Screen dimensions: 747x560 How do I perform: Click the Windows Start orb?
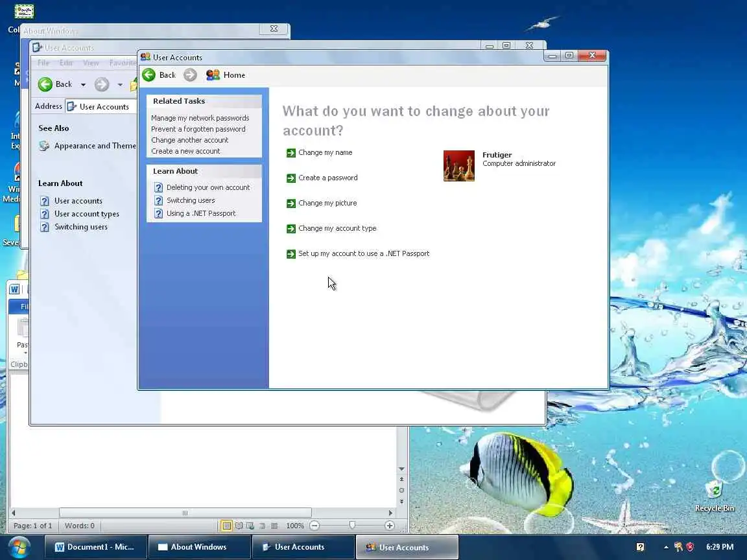tap(19, 547)
